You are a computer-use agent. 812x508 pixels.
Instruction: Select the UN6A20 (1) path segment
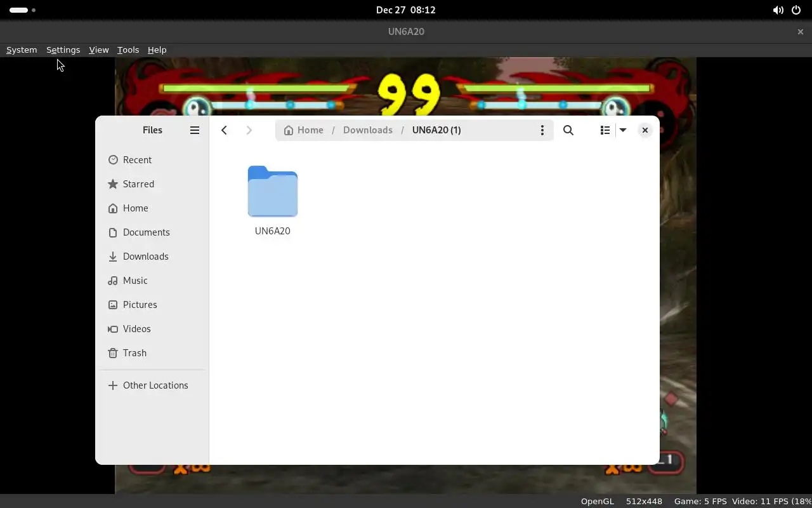436,130
